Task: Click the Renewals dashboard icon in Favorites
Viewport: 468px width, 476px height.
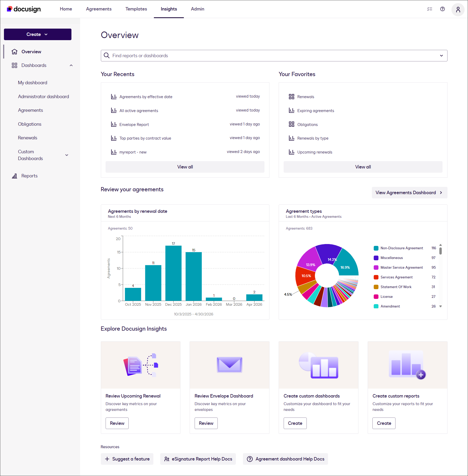Action: tap(291, 97)
